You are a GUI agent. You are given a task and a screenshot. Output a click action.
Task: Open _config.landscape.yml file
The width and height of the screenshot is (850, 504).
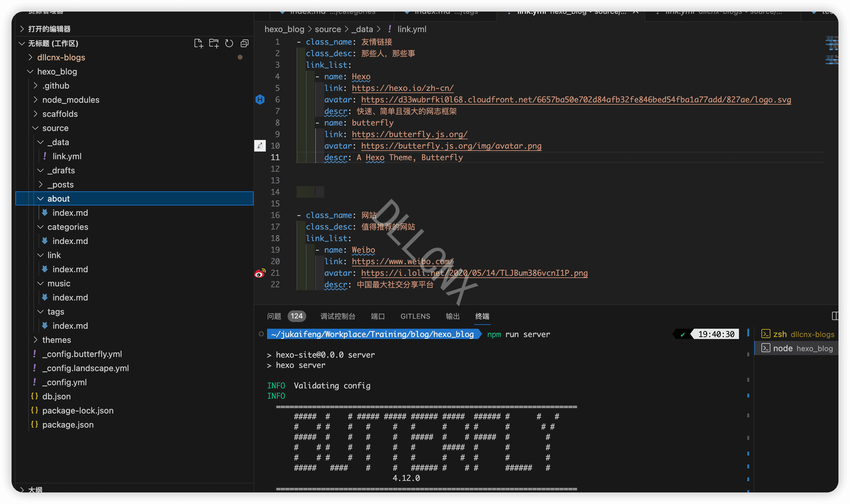(85, 368)
